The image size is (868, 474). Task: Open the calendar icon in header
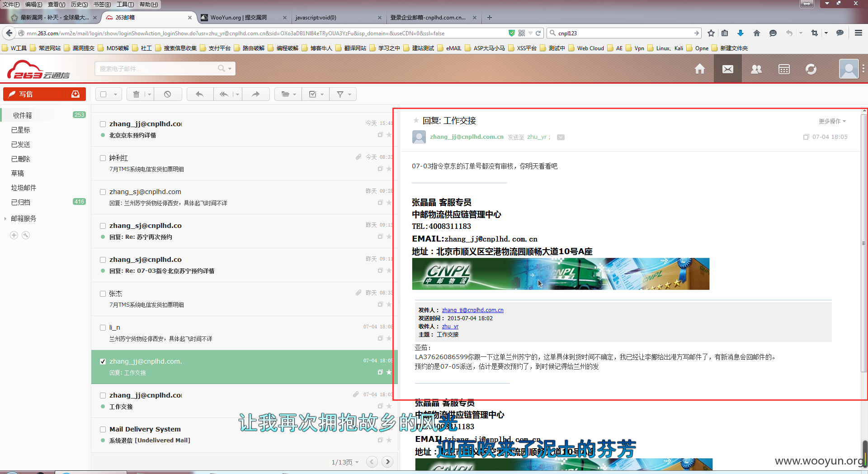tap(784, 69)
